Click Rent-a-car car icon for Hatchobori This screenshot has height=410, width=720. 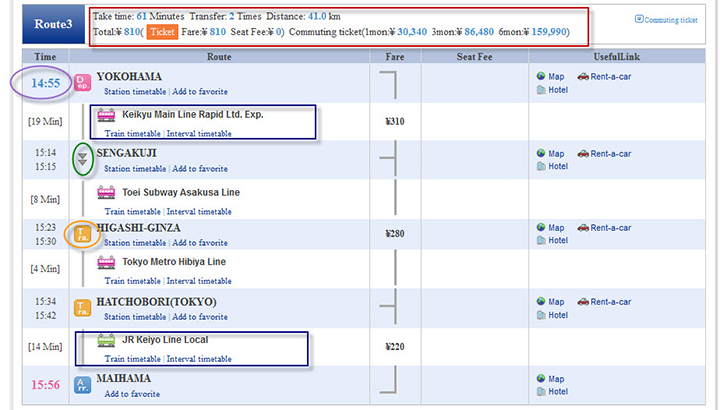583,302
